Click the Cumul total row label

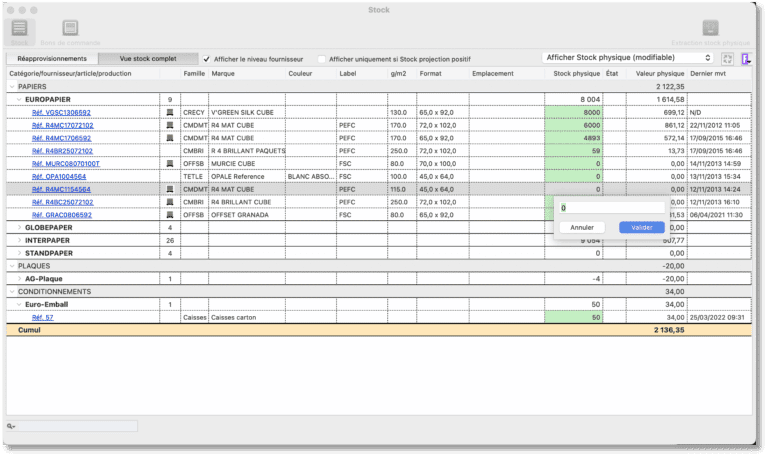(29, 330)
